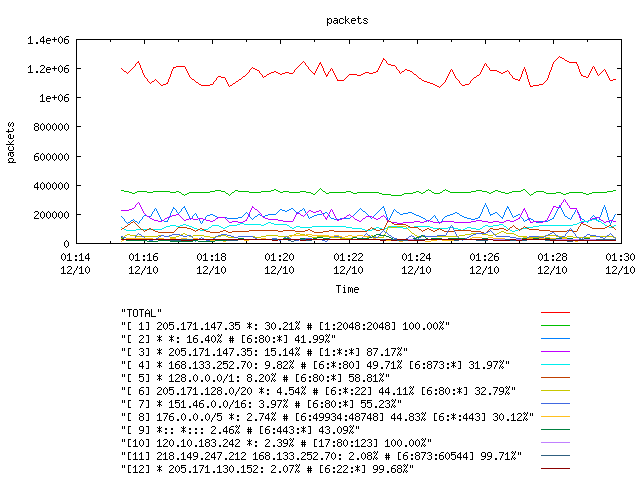Click legend entry [ 8] 176.0.0.0/5
This screenshot has height=480, width=640.
click(x=328, y=417)
